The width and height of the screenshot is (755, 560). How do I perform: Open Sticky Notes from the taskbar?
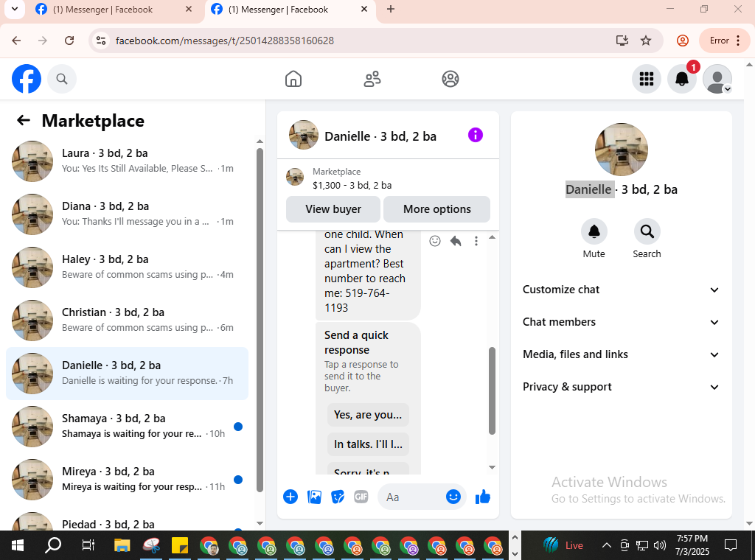point(180,545)
